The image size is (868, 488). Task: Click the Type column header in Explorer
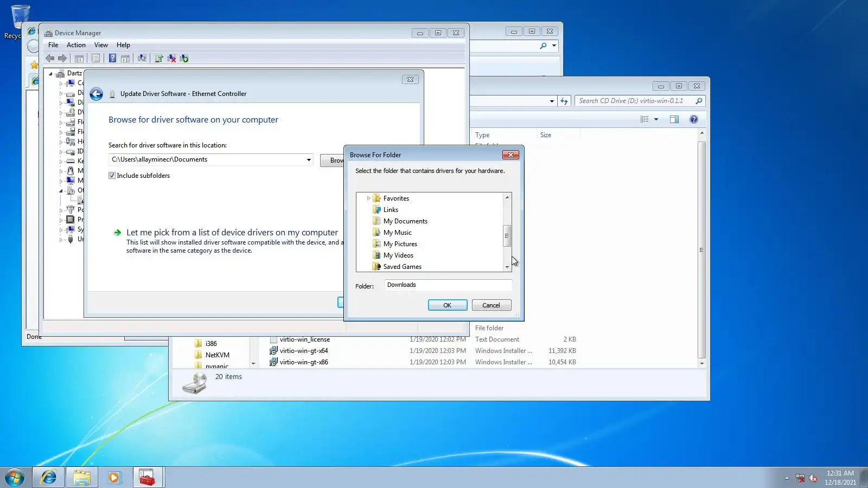pos(482,135)
